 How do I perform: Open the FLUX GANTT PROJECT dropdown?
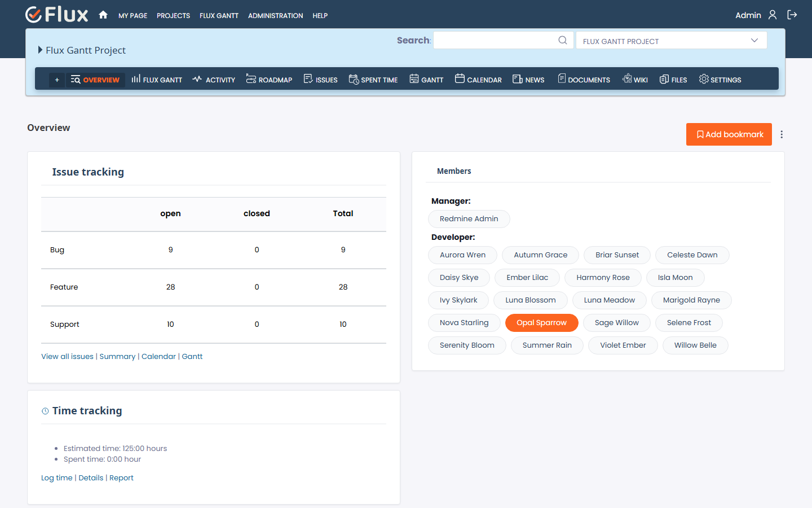[671, 41]
